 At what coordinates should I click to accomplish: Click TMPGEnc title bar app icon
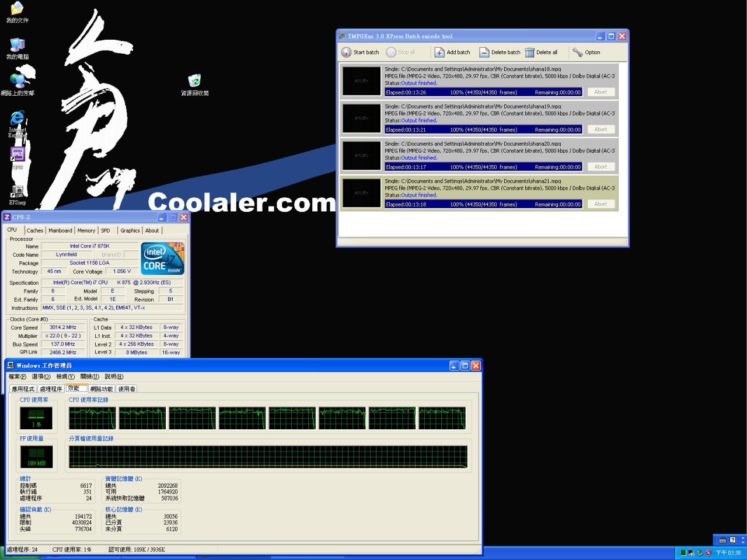click(x=342, y=36)
